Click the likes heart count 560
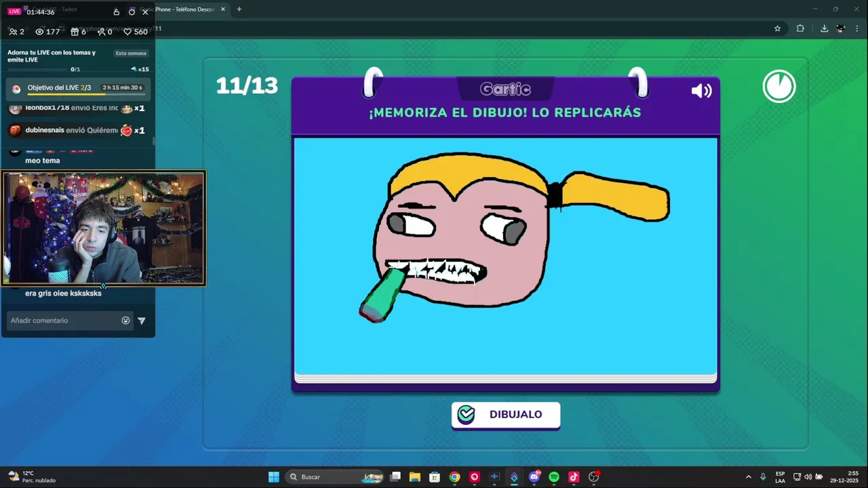Viewport: 868px width, 488px height. point(136,32)
